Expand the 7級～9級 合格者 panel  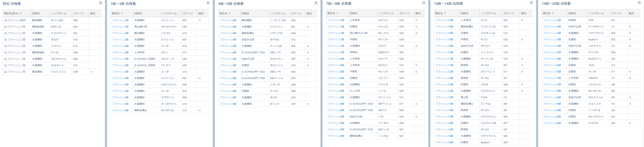point(423,3)
